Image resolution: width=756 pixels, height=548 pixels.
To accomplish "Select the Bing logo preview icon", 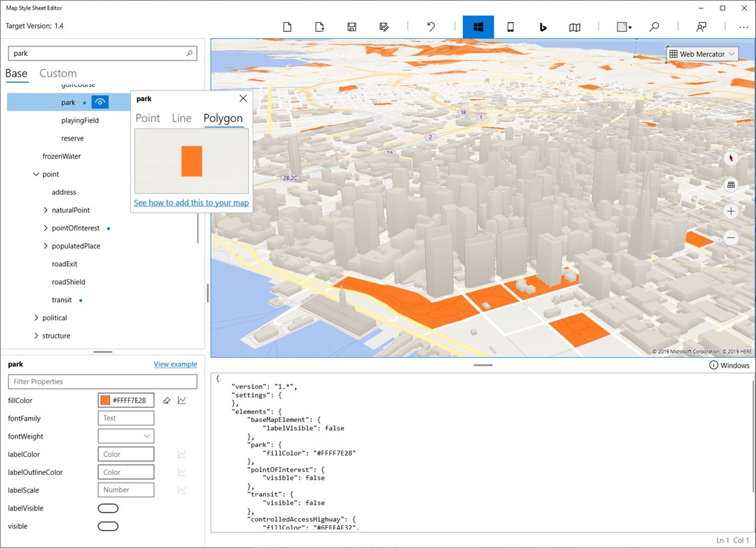I will click(x=543, y=27).
